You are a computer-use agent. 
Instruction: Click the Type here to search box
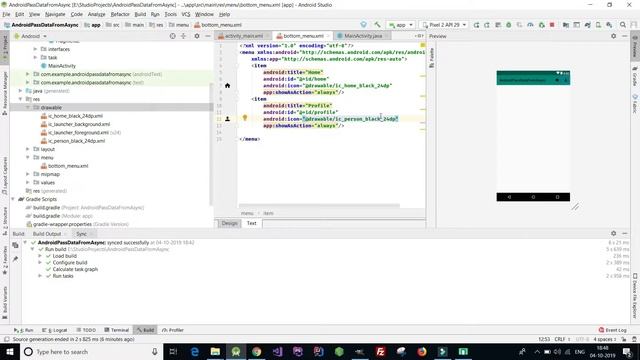pos(90,351)
